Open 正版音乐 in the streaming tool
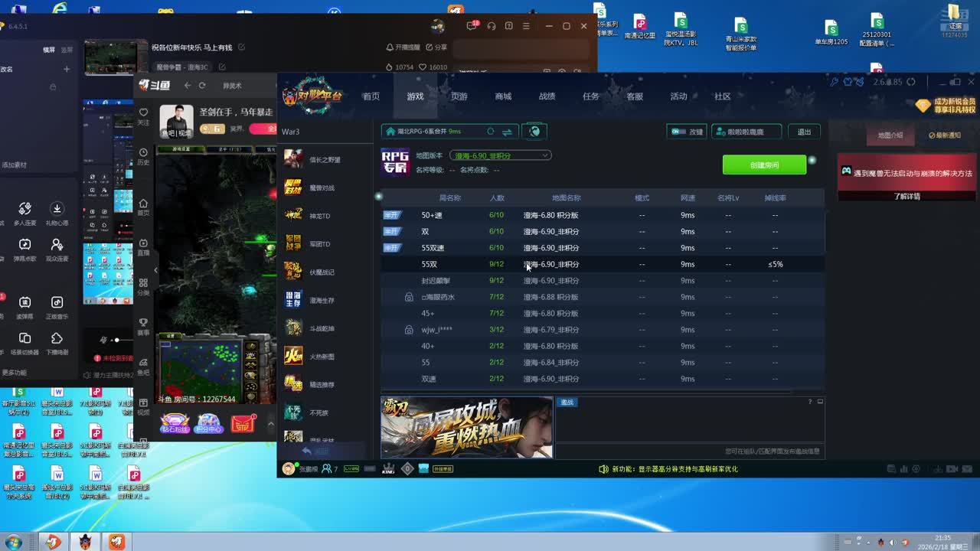Image resolution: width=980 pixels, height=551 pixels. [x=57, y=307]
